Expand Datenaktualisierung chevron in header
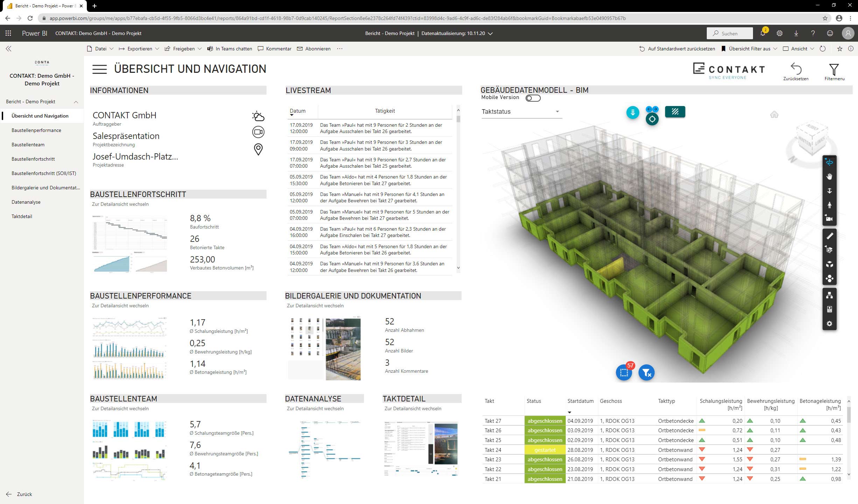Image resolution: width=858 pixels, height=504 pixels. click(x=490, y=34)
